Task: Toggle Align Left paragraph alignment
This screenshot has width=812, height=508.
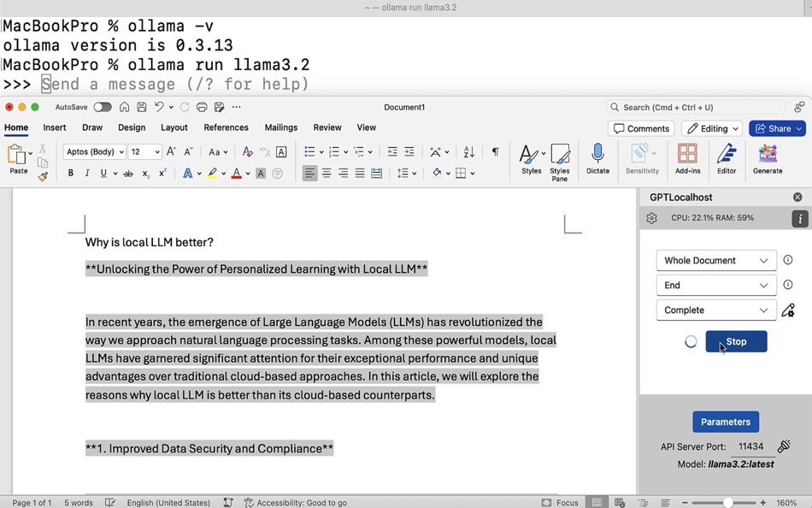Action: (x=309, y=173)
